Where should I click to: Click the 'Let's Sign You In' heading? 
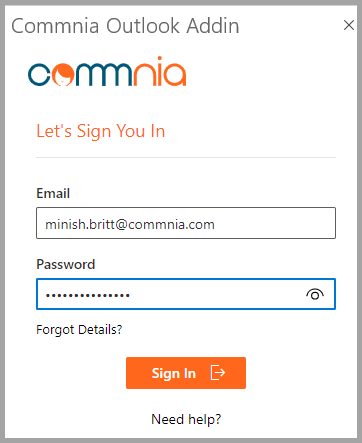tap(101, 131)
